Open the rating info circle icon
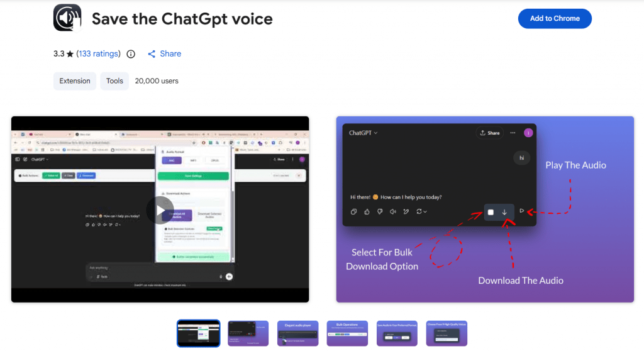 tap(131, 54)
